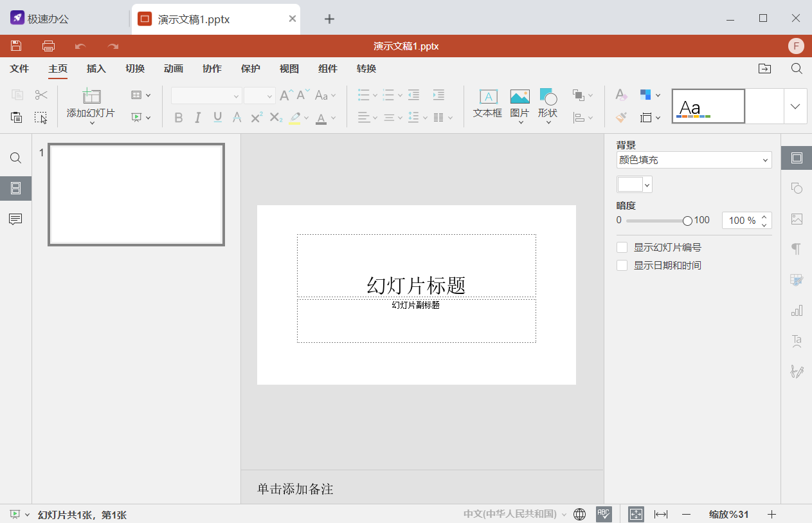The image size is (812, 523).
Task: Switch to the 动画 tab
Action: (174, 69)
